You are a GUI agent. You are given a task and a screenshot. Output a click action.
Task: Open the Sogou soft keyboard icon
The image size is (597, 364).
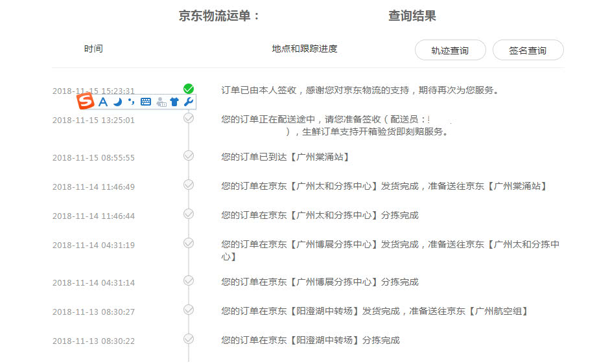click(146, 102)
